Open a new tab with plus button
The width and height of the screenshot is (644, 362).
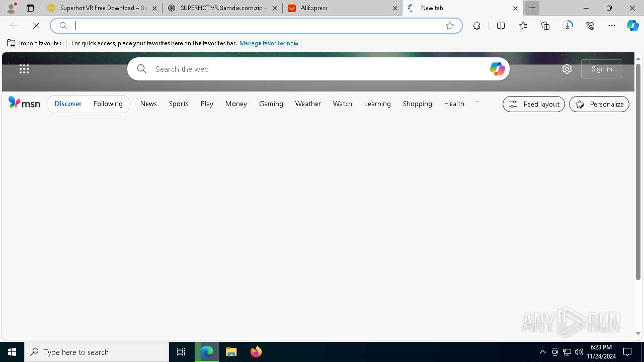(532, 8)
